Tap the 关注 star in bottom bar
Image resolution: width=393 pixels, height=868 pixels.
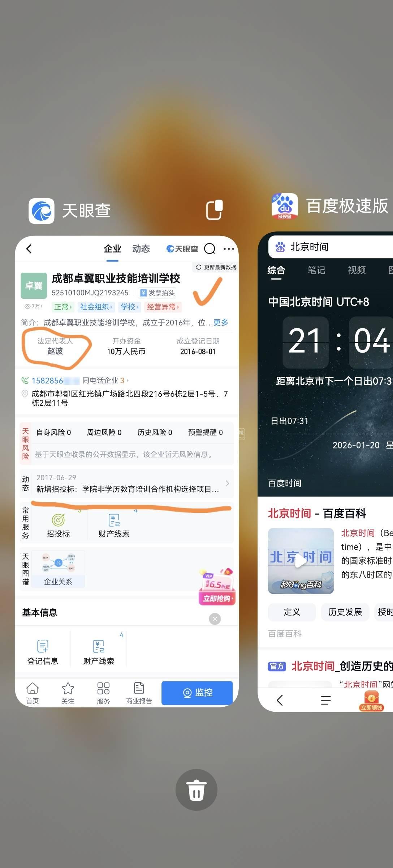tap(68, 693)
